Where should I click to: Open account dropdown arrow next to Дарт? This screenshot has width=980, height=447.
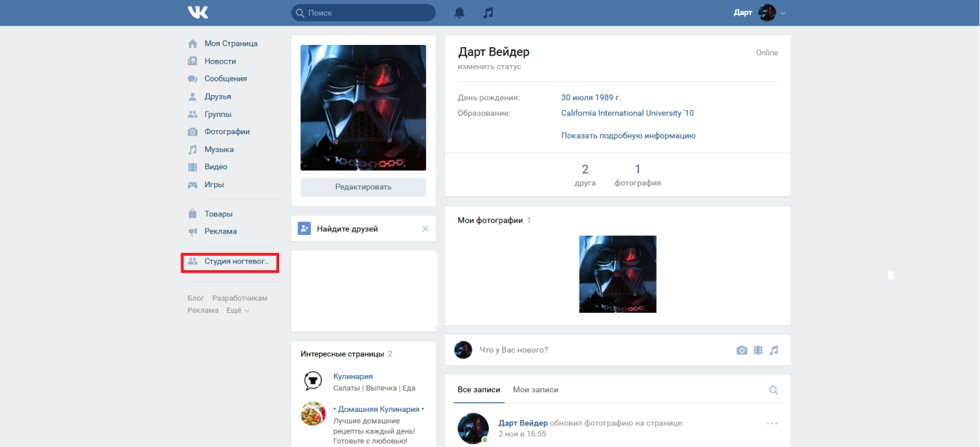(x=783, y=13)
